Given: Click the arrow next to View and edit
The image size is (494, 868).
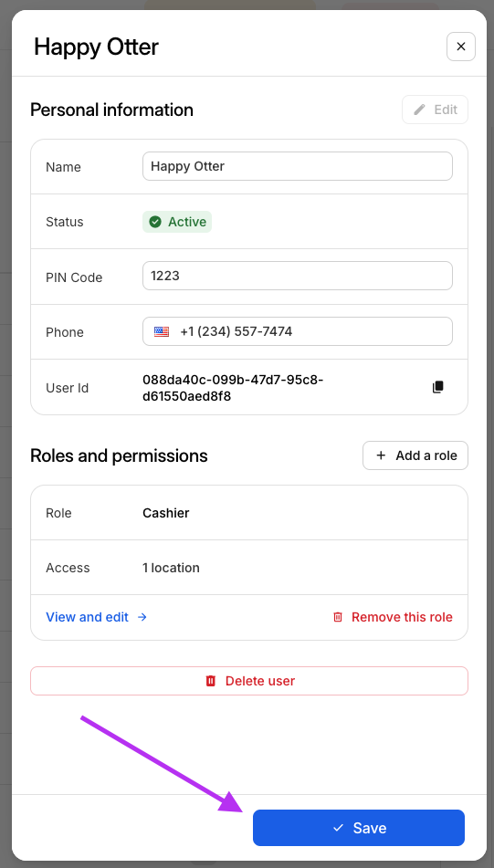Looking at the screenshot, I should coord(142,617).
